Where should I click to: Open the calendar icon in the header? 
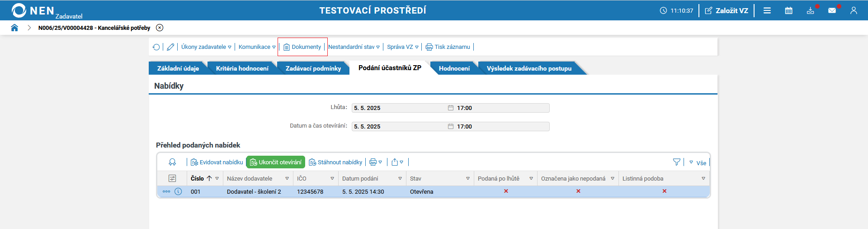click(788, 10)
